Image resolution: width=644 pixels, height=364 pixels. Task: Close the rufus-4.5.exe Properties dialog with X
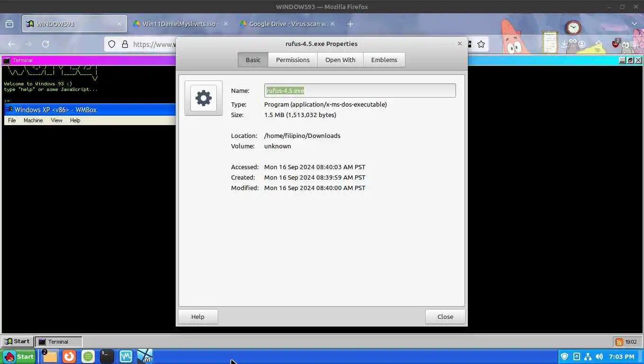[459, 44]
